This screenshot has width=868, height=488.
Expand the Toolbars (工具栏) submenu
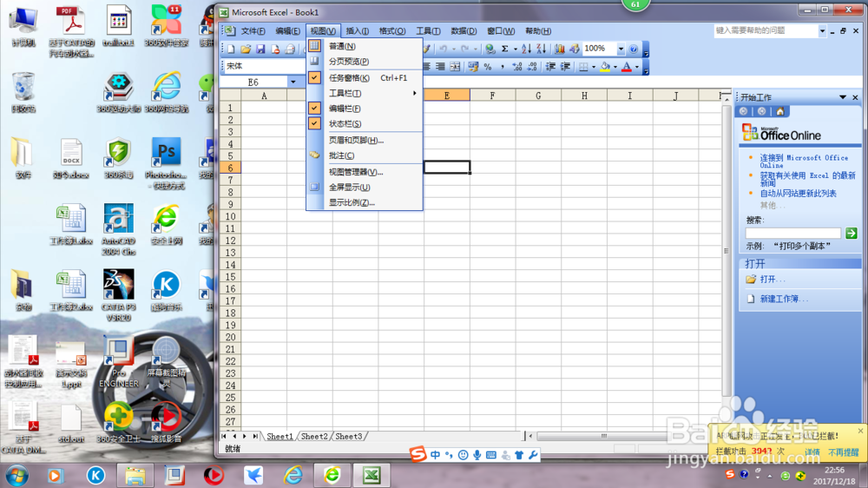(365, 93)
